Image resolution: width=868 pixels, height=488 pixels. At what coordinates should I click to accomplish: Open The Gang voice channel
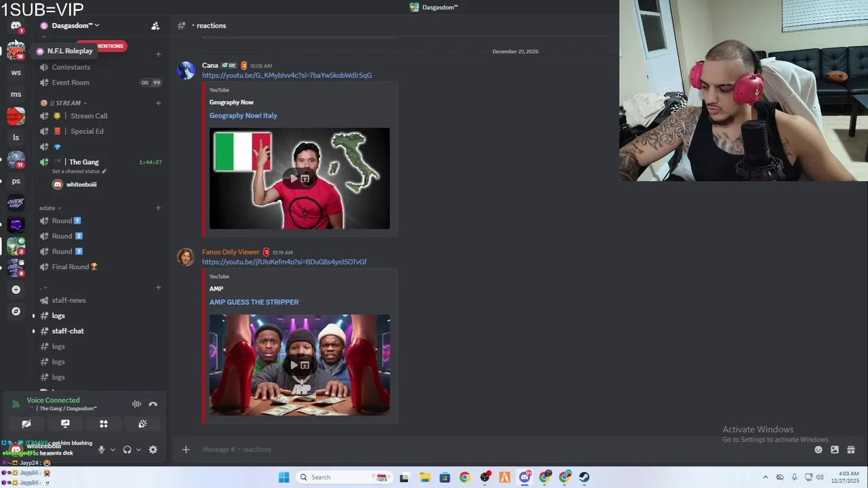click(84, 162)
